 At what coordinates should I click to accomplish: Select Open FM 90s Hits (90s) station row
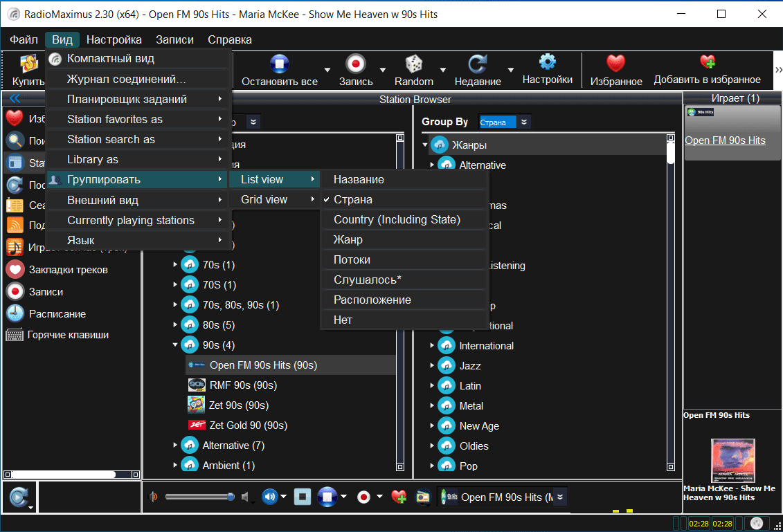coord(291,365)
